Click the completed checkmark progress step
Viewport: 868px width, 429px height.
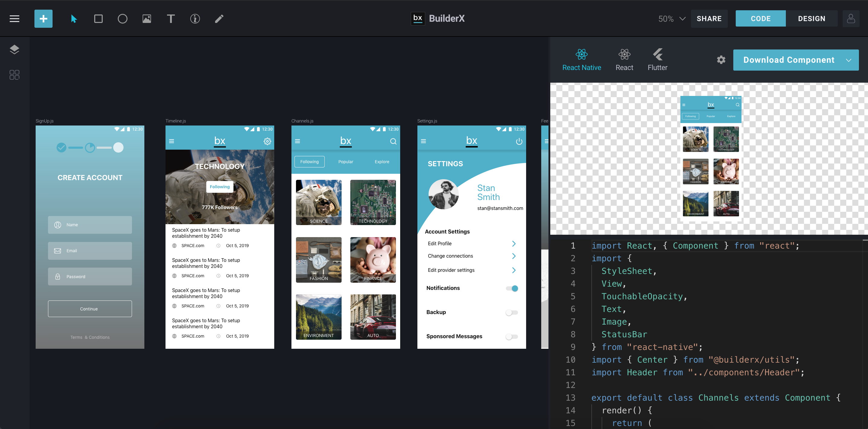pyautogui.click(x=61, y=147)
